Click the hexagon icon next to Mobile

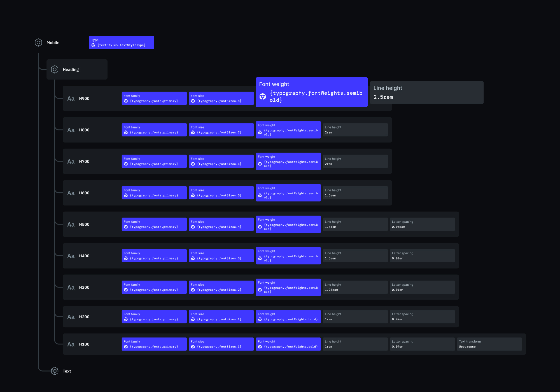(x=38, y=42)
